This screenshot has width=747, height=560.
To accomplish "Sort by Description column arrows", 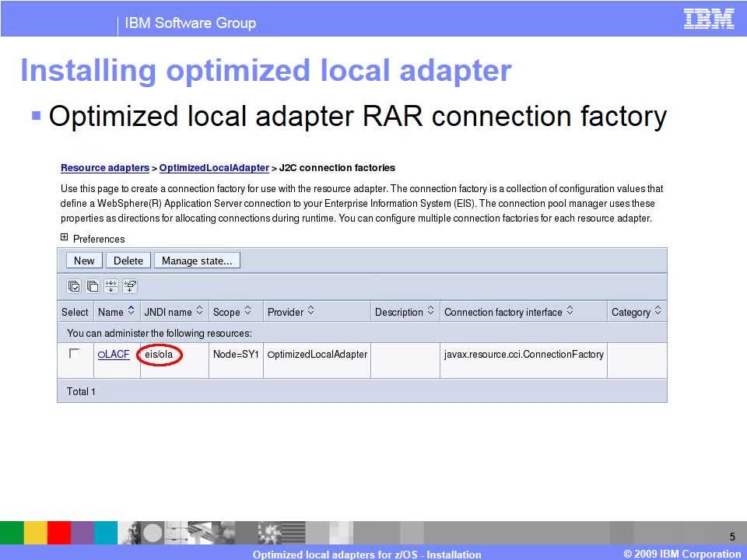I will click(x=430, y=311).
